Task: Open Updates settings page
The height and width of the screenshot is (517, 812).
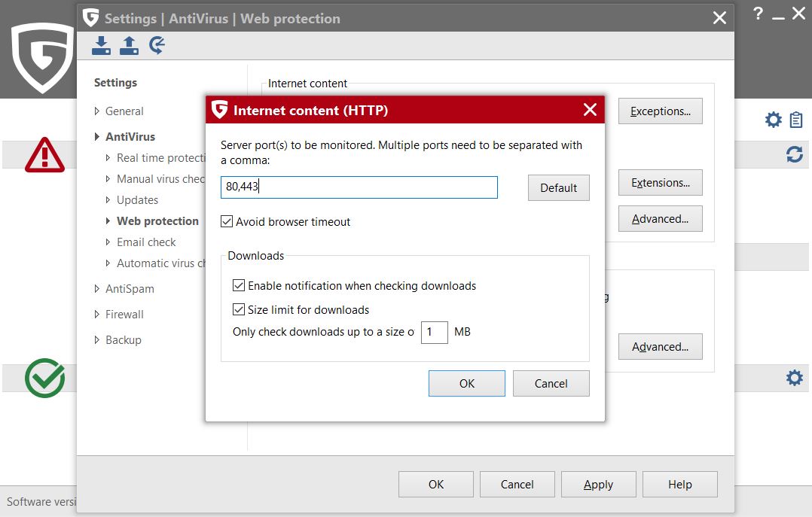Action: coord(137,200)
